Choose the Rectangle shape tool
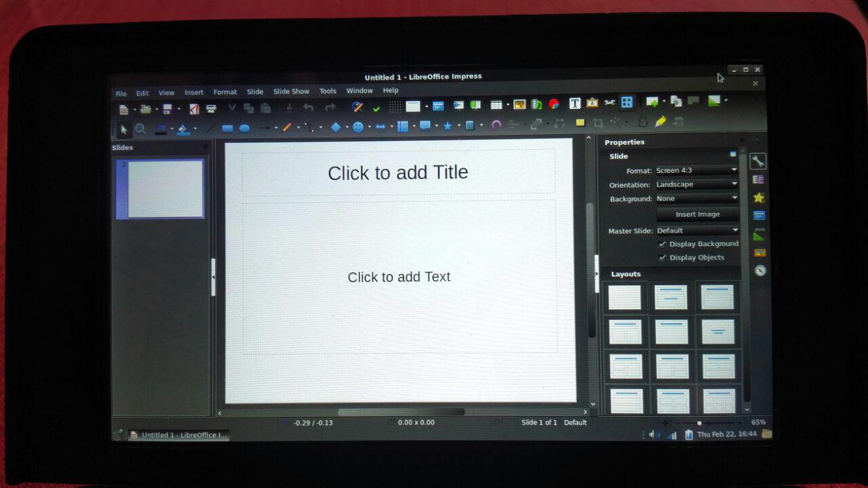 click(x=228, y=127)
